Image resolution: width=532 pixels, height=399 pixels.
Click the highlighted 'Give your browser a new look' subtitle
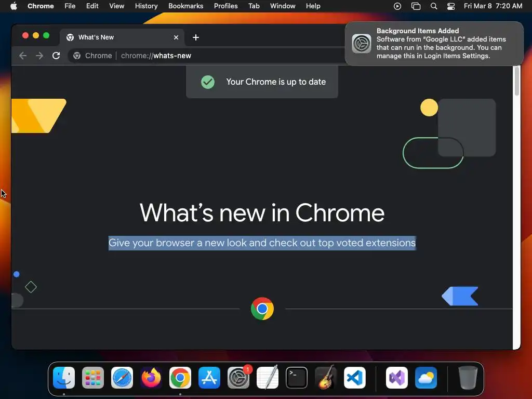pyautogui.click(x=262, y=243)
